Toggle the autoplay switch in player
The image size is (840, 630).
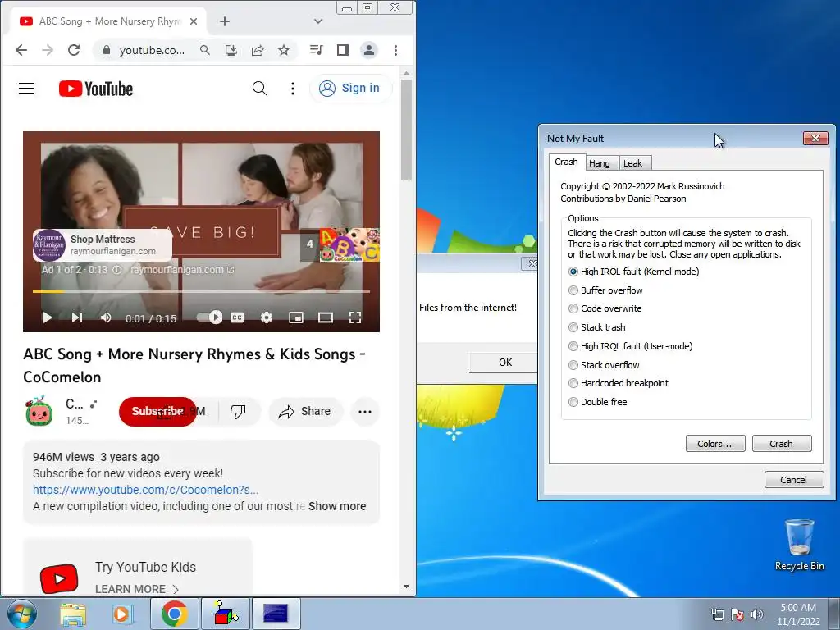coord(209,317)
